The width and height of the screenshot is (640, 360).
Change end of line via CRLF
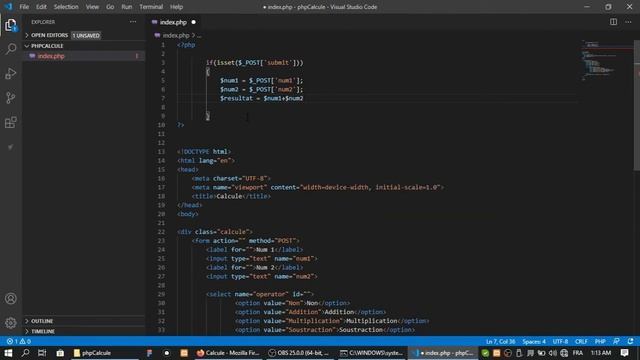click(581, 341)
